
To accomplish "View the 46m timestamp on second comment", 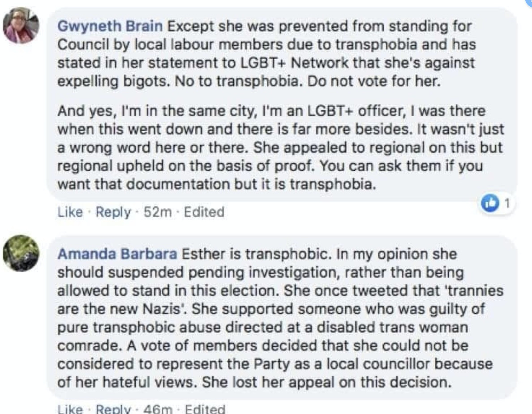I will tap(158, 409).
